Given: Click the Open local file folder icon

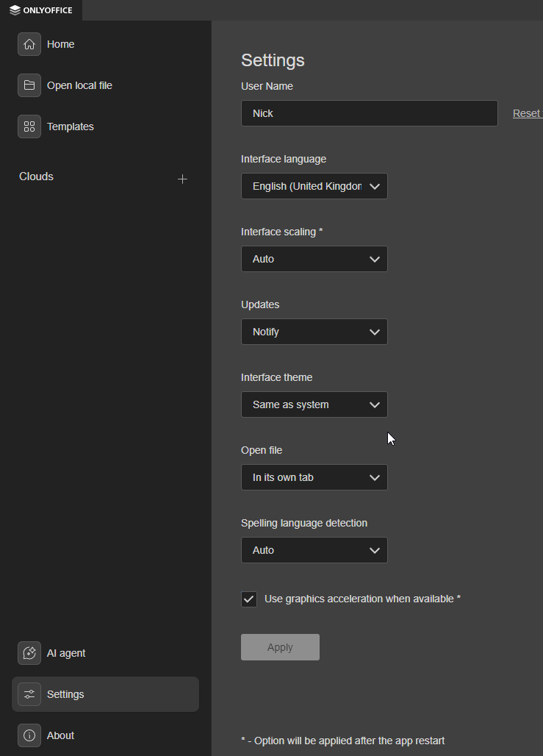Looking at the screenshot, I should 29,85.
